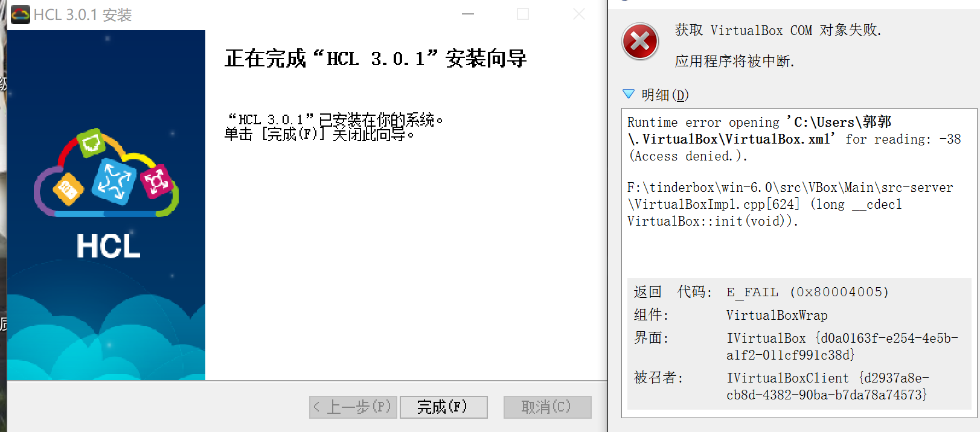Image resolution: width=980 pixels, height=432 pixels.
Task: Click the white HCL text logo
Action: (108, 246)
